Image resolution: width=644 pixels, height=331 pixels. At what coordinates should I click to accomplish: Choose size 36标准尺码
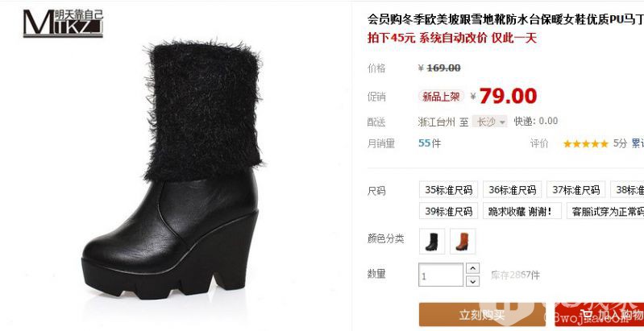[512, 189]
